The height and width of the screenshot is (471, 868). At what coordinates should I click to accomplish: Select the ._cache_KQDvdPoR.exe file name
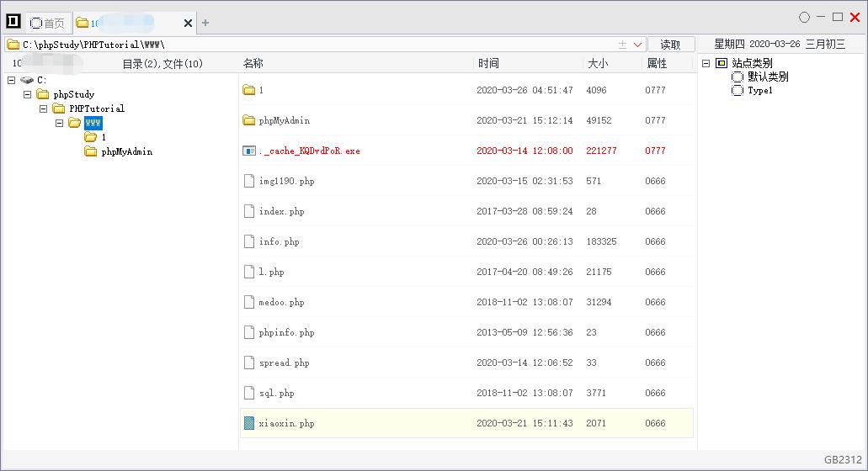coord(310,151)
